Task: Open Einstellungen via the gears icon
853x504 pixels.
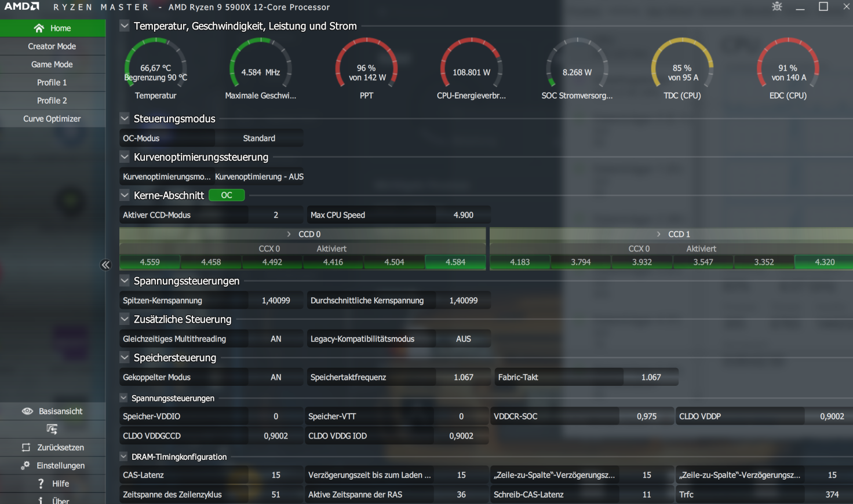Action: (25, 465)
